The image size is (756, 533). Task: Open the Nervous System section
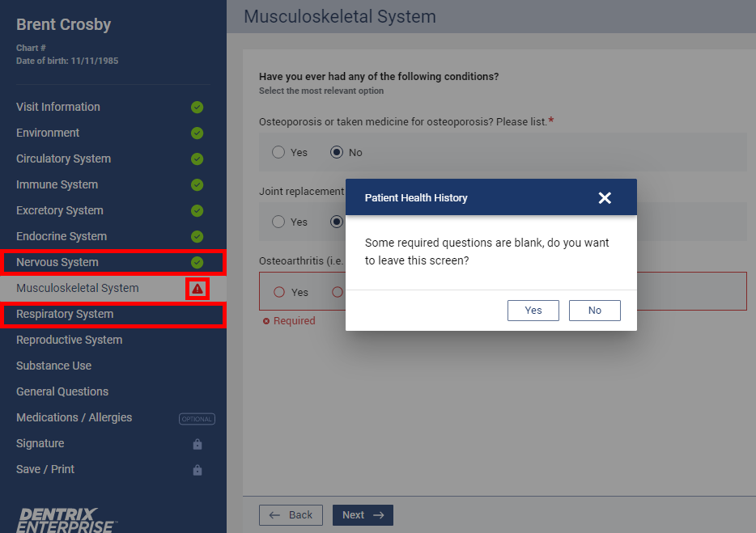57,263
